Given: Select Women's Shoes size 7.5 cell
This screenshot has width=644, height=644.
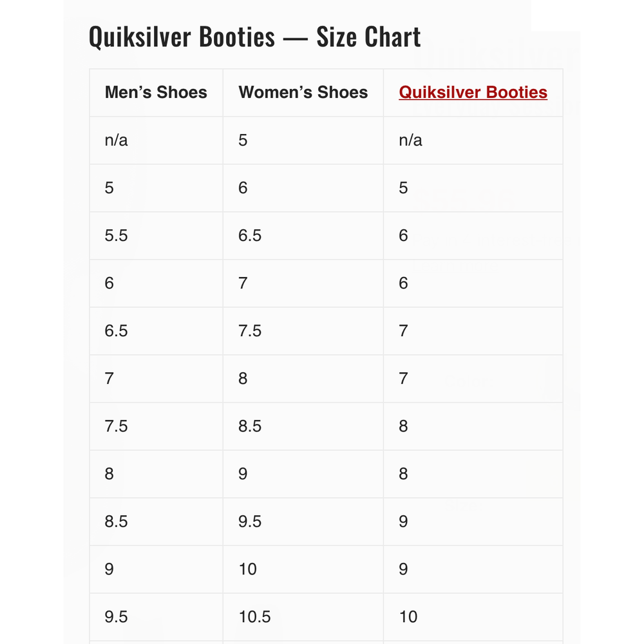Looking at the screenshot, I should (250, 331).
